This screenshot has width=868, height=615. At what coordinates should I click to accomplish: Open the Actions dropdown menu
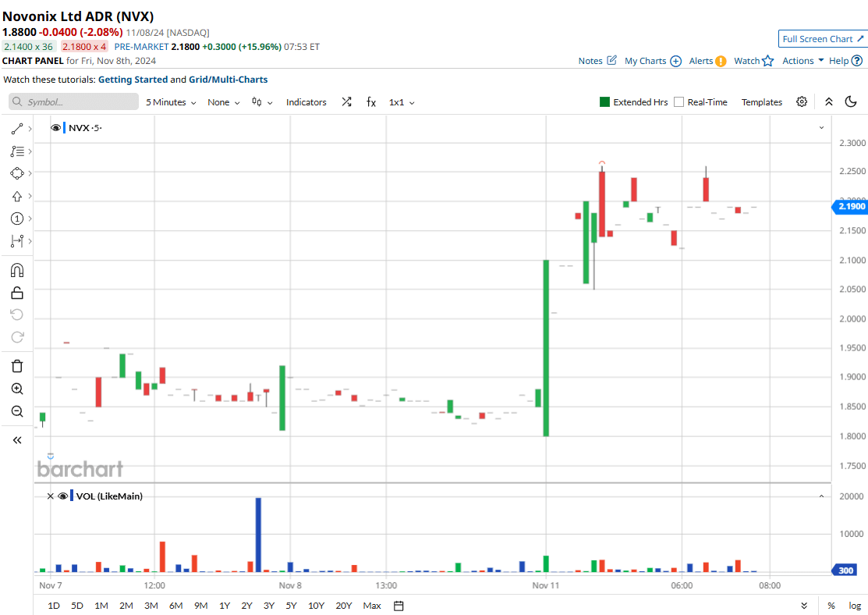pyautogui.click(x=802, y=60)
